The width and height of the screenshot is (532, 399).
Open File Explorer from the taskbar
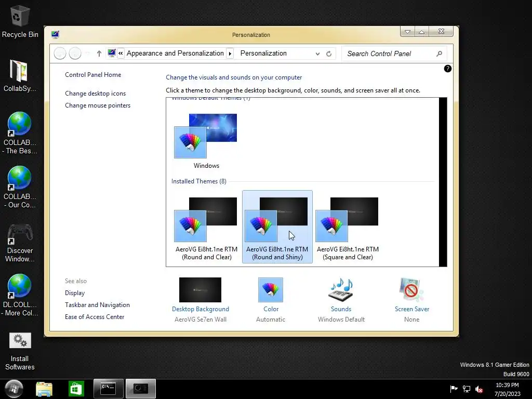click(44, 389)
